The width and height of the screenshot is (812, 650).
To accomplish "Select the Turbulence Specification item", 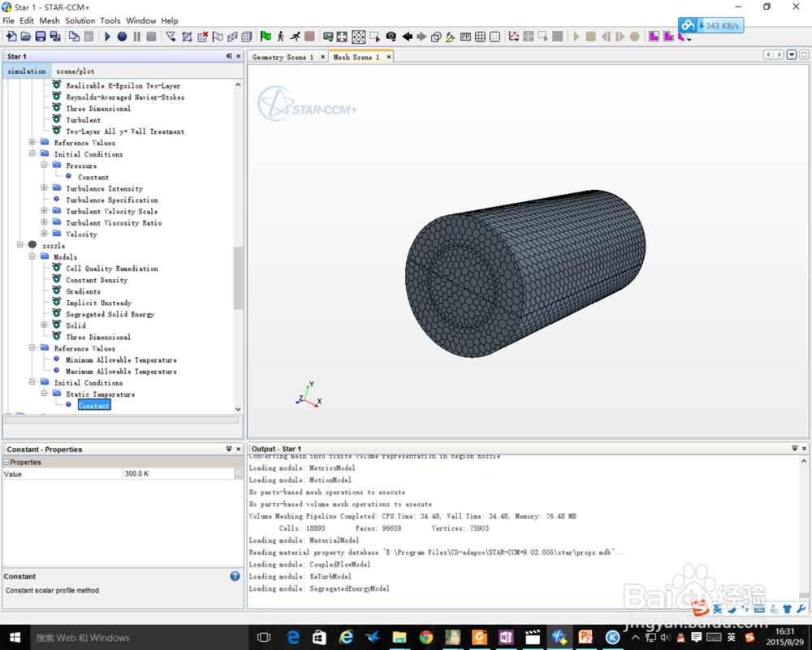I will tap(112, 200).
